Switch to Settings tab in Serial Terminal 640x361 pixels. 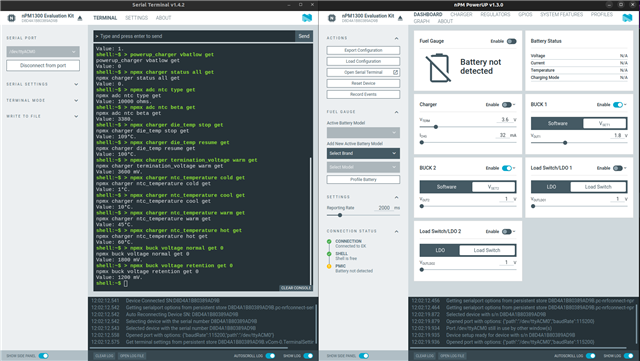(x=136, y=18)
